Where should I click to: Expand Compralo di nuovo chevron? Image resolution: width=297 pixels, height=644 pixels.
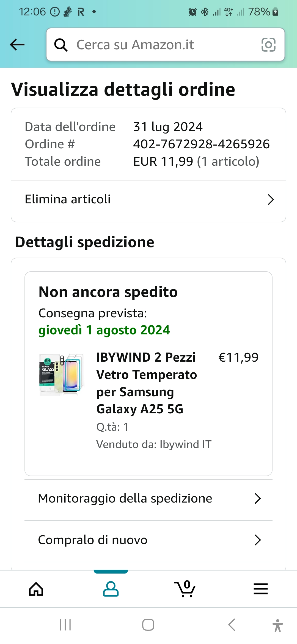(x=257, y=540)
